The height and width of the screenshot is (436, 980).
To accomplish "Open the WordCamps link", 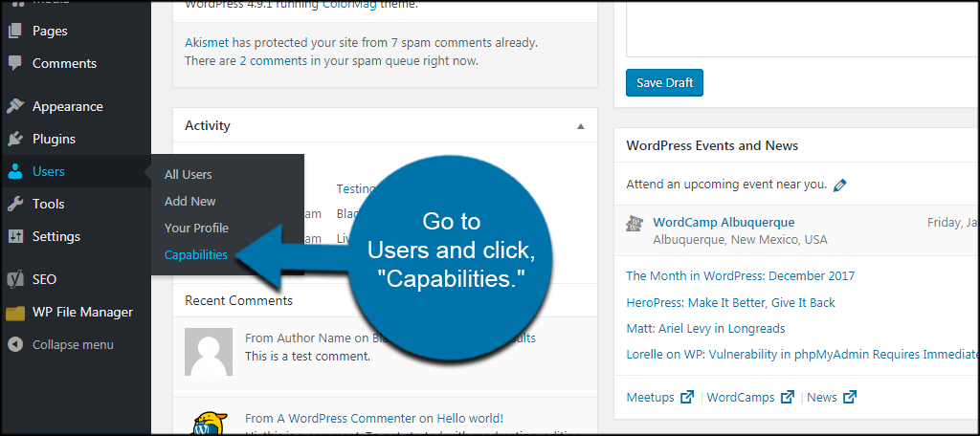I will click(x=741, y=397).
